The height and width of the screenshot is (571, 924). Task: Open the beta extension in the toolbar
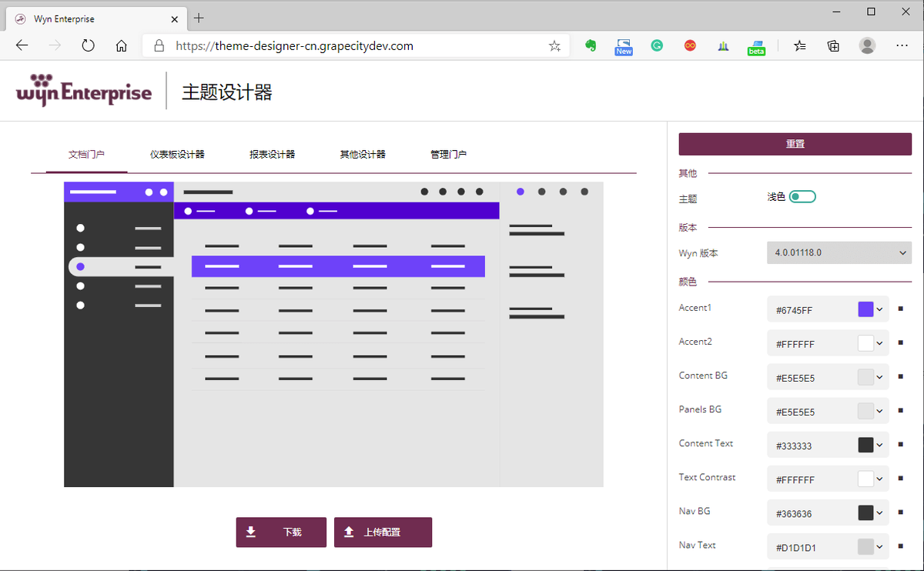tap(756, 46)
